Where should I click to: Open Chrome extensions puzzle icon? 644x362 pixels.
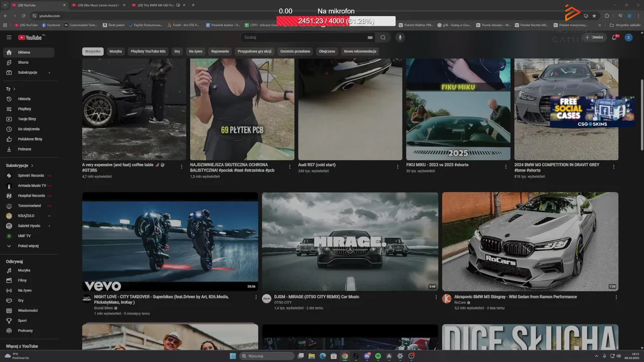tap(607, 16)
